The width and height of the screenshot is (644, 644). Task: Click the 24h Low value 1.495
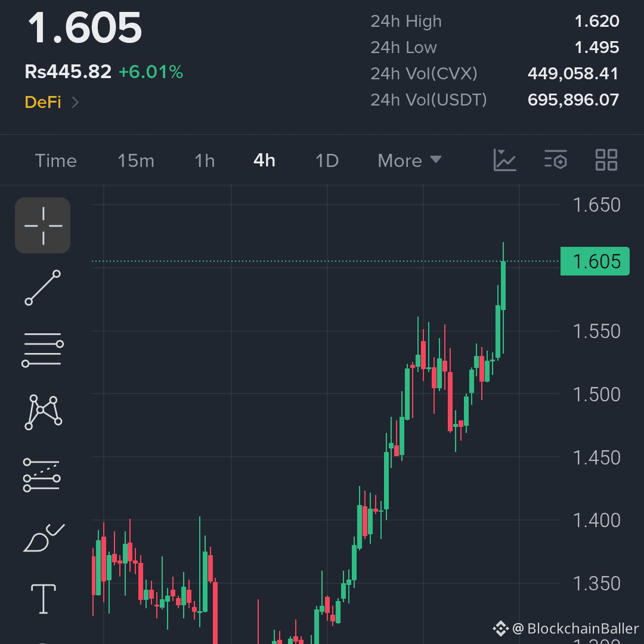pyautogui.click(x=597, y=48)
